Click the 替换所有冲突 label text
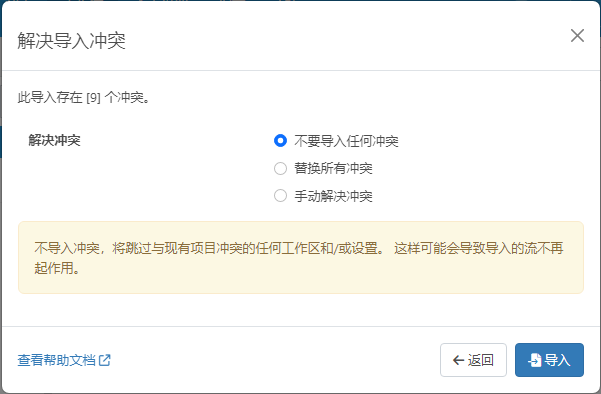 click(333, 168)
